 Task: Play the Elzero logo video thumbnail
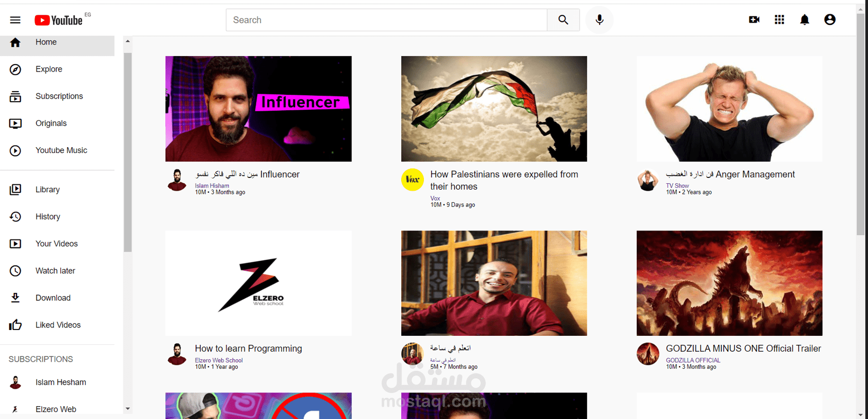pos(258,283)
